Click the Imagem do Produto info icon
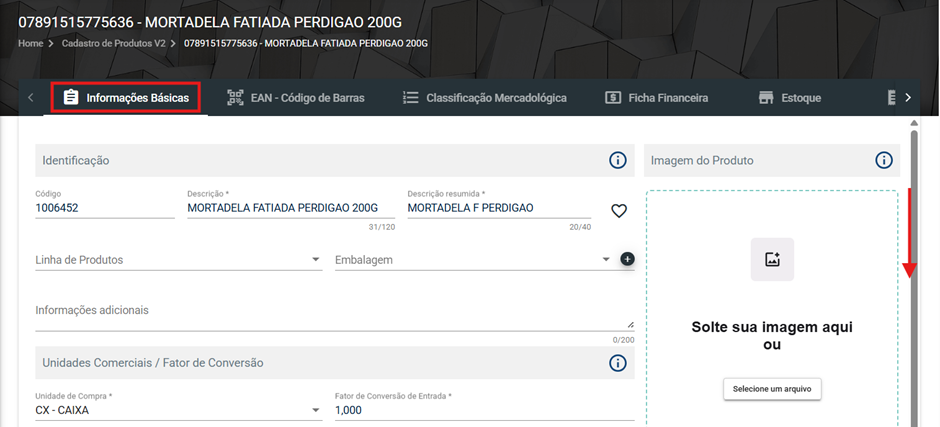The image size is (940, 427). pyautogui.click(x=883, y=160)
